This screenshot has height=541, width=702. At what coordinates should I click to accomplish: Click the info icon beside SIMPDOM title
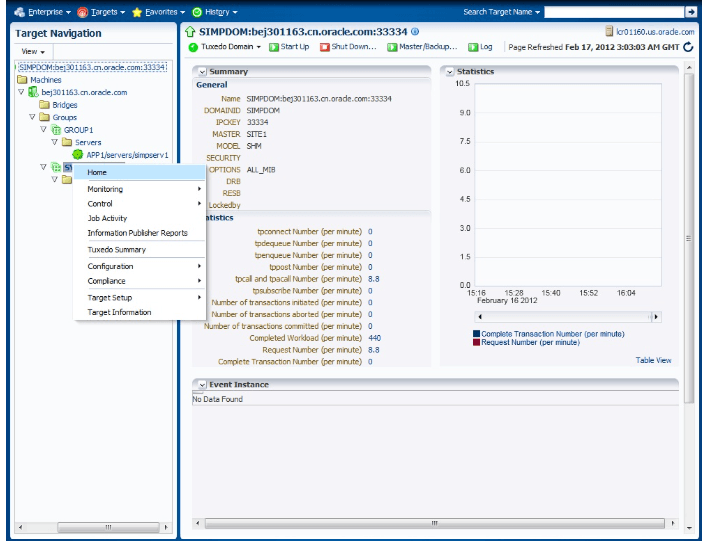[x=415, y=31]
